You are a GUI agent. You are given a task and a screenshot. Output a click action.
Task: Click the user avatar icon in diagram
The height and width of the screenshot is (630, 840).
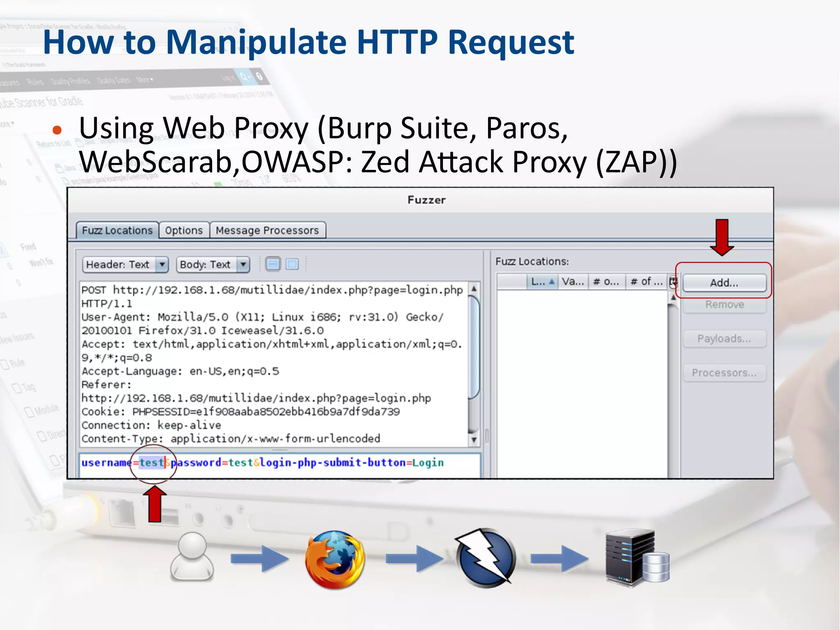coord(192,557)
